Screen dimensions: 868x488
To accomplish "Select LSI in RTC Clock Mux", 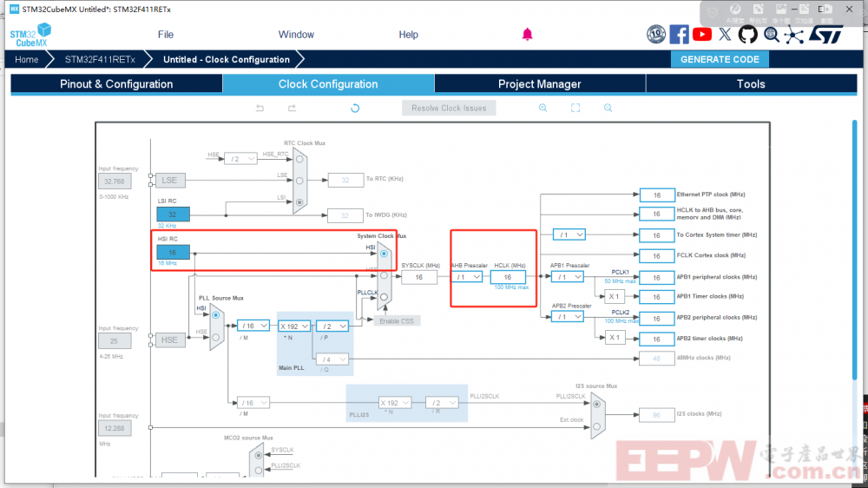I will coord(299,202).
